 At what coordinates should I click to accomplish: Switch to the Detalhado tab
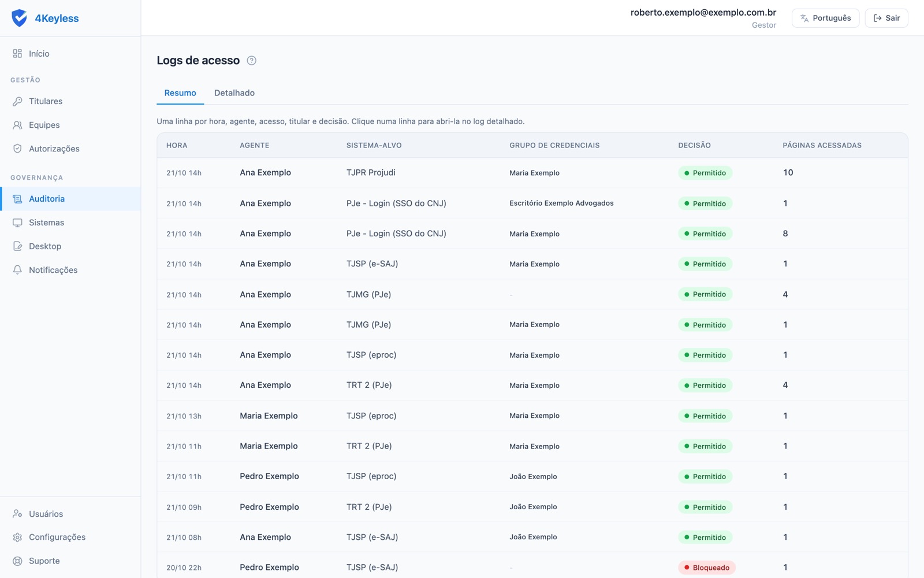[x=234, y=93]
